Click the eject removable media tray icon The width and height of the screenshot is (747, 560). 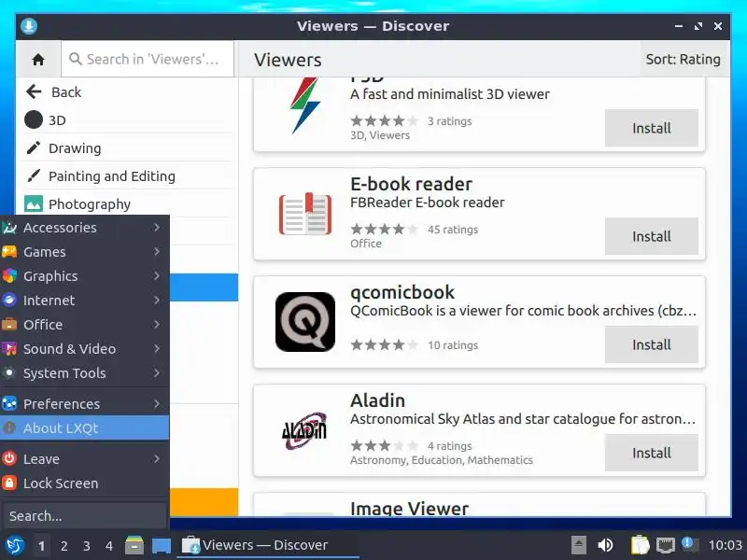coord(579,545)
